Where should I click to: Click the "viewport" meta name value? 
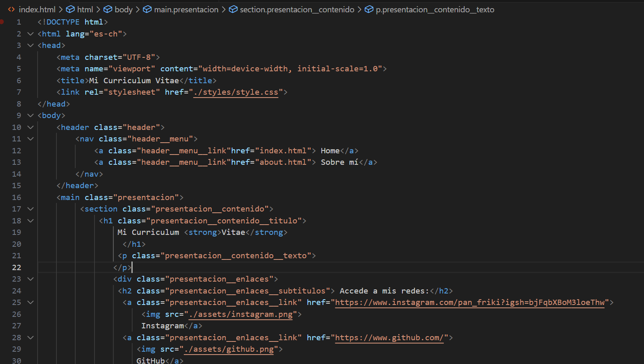pos(132,68)
